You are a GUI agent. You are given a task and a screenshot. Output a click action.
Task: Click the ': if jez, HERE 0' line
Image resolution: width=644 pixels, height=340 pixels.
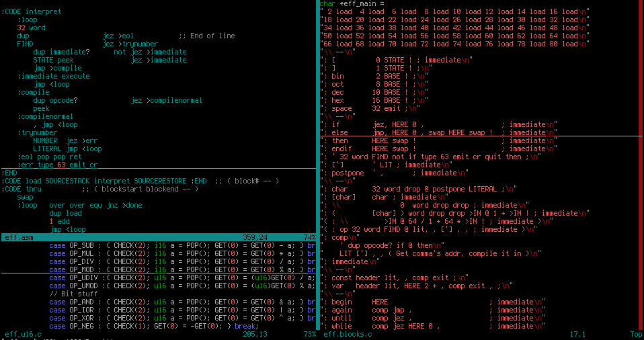439,124
